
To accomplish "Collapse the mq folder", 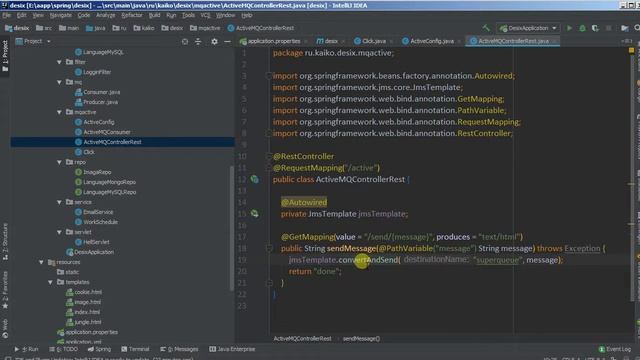I will pos(59,82).
